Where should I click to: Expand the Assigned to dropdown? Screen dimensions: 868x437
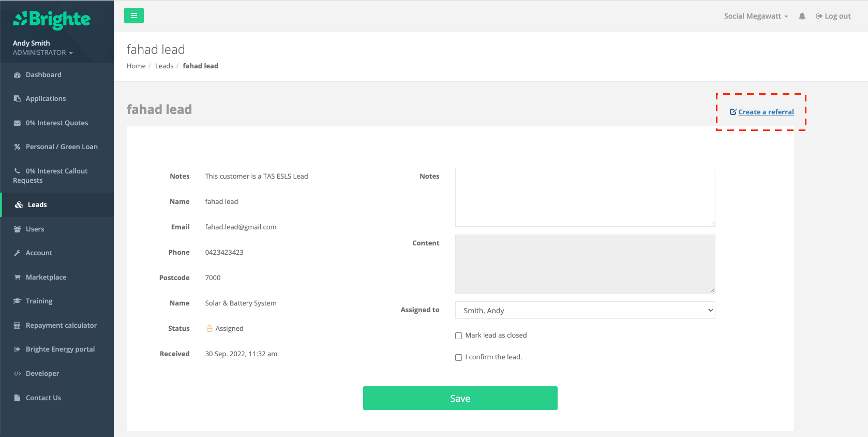click(585, 310)
